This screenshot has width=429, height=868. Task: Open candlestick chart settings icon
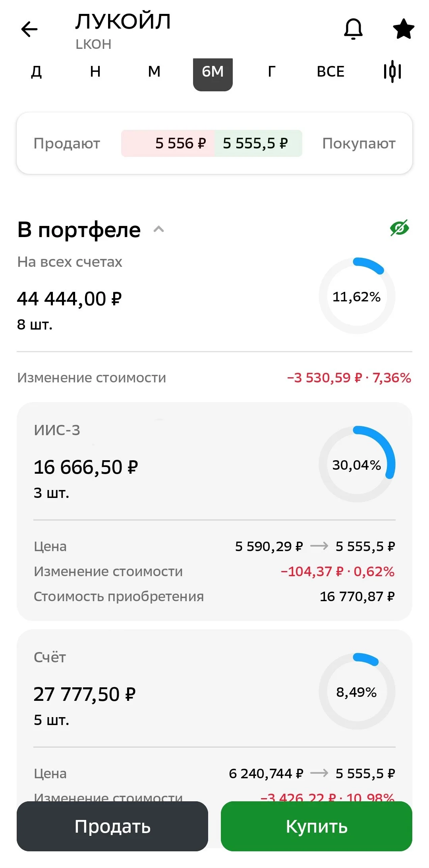click(392, 71)
